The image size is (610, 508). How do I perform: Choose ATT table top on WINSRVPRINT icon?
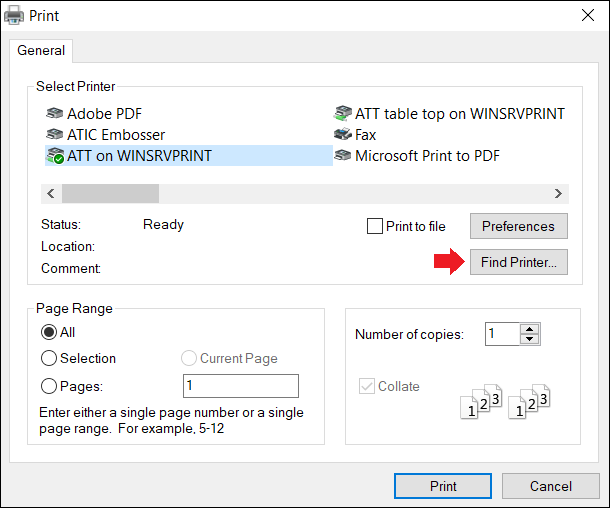pos(343,113)
